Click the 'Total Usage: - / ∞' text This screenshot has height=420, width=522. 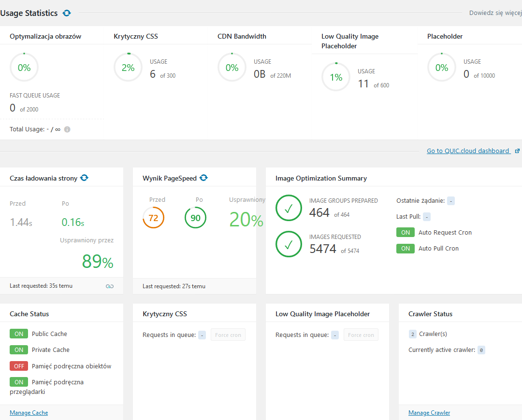pyautogui.click(x=35, y=129)
